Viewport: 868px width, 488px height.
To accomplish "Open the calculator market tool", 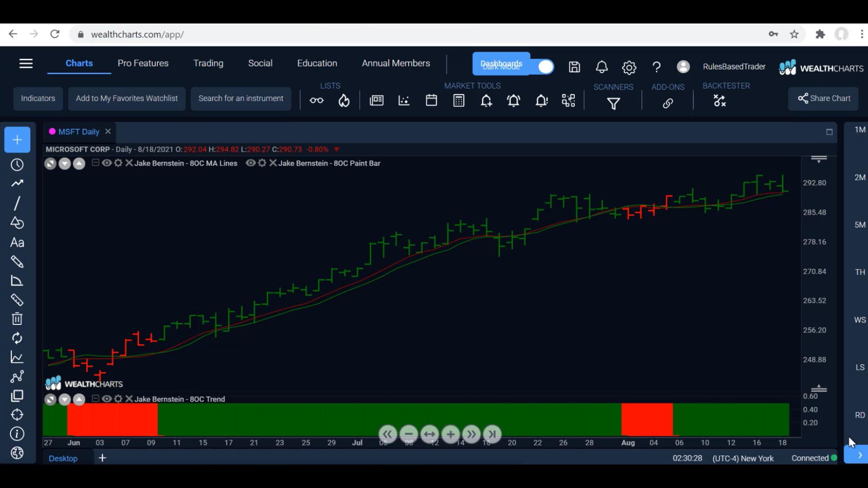I will pyautogui.click(x=459, y=100).
